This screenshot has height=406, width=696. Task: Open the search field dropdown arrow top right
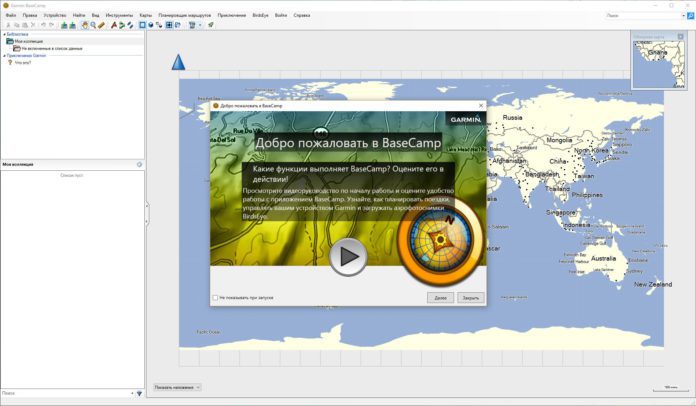[x=683, y=16]
